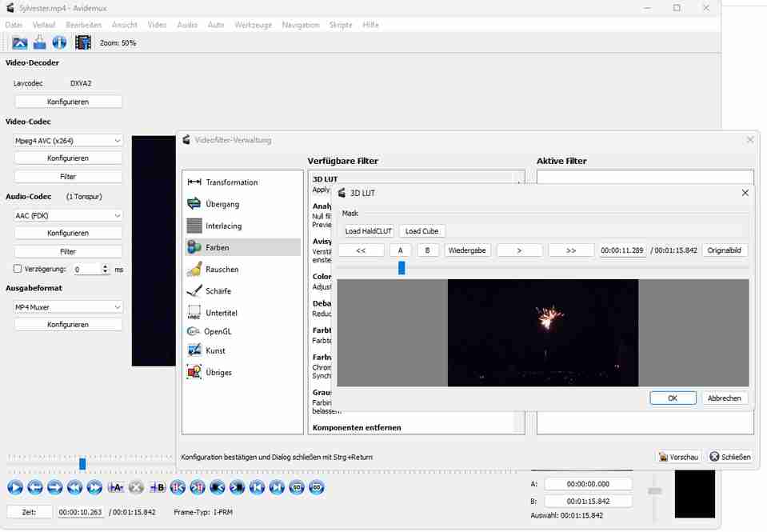Click the save video toolbar icon
The image size is (767, 532).
point(39,42)
